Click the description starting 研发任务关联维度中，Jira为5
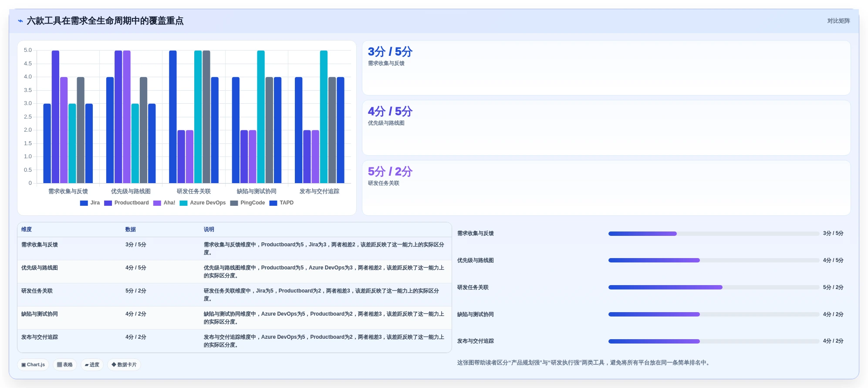 321,295
